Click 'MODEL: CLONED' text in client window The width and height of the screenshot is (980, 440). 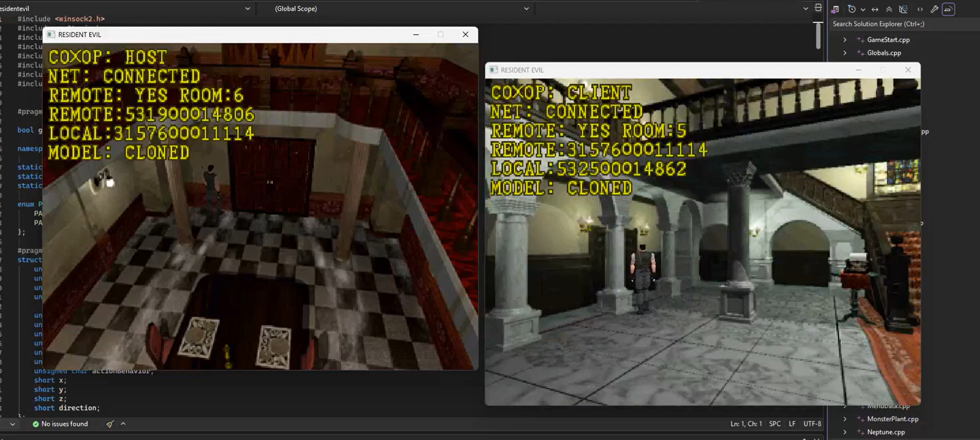pyautogui.click(x=561, y=188)
